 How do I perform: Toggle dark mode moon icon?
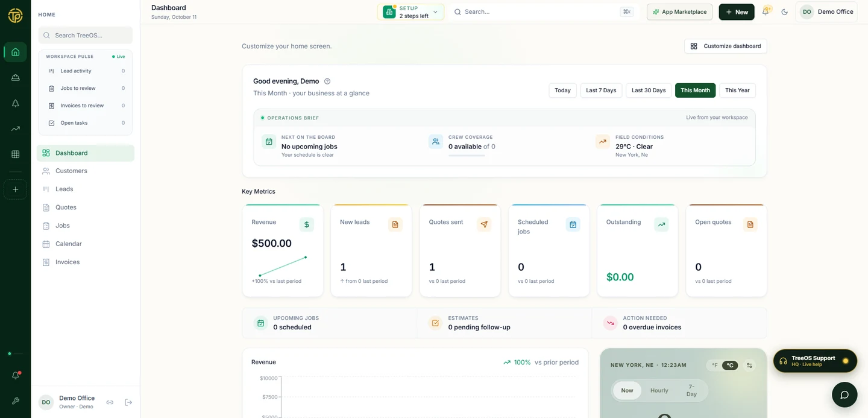[x=784, y=12]
